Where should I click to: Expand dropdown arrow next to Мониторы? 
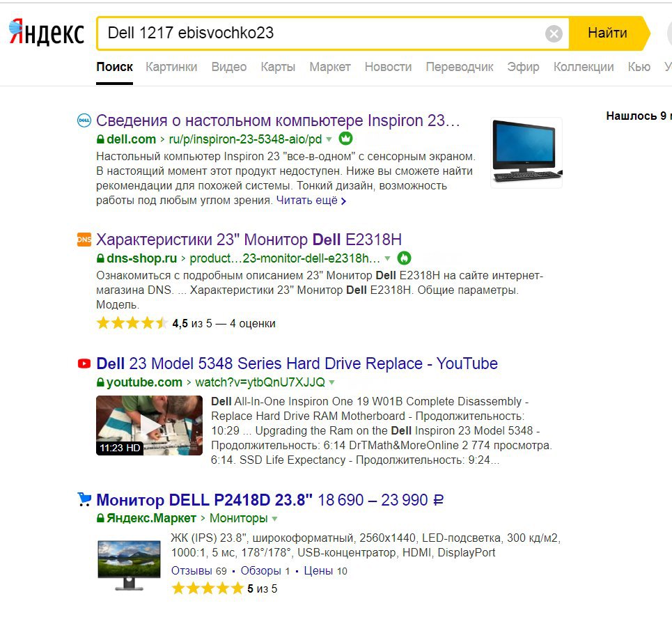click(274, 518)
